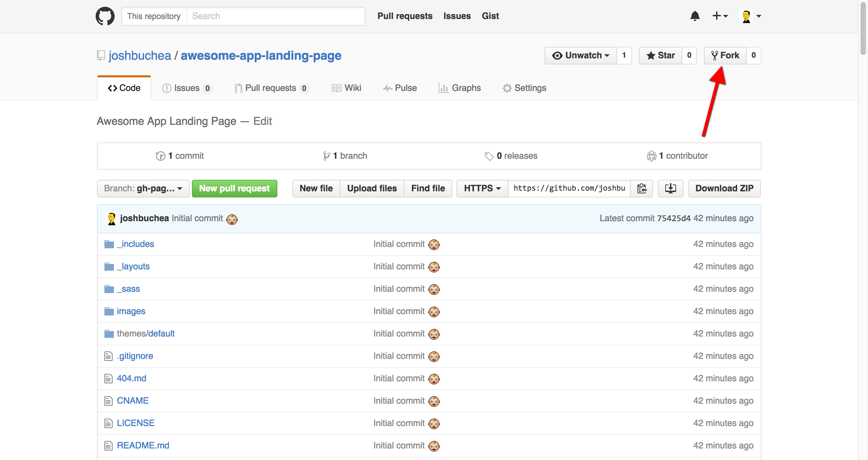Toggle Star on this repository
This screenshot has width=868, height=460.
660,55
